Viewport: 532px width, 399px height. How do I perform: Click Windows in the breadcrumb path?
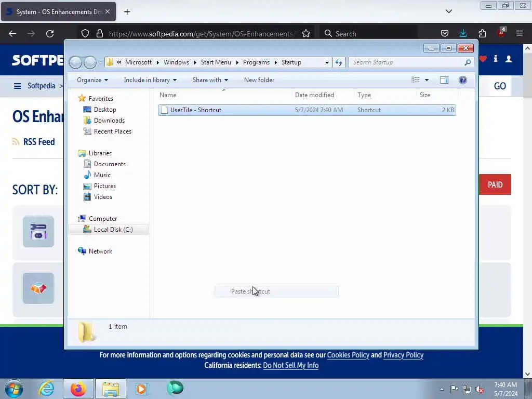[177, 62]
